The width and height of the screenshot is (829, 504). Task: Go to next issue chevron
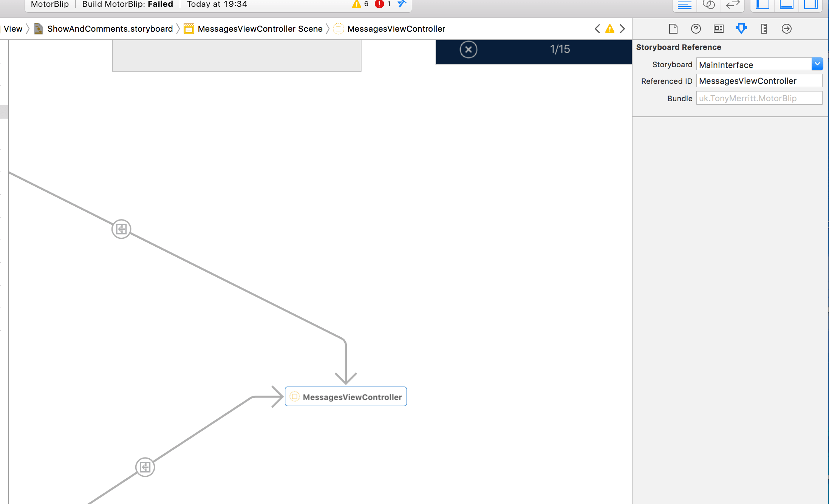click(622, 29)
